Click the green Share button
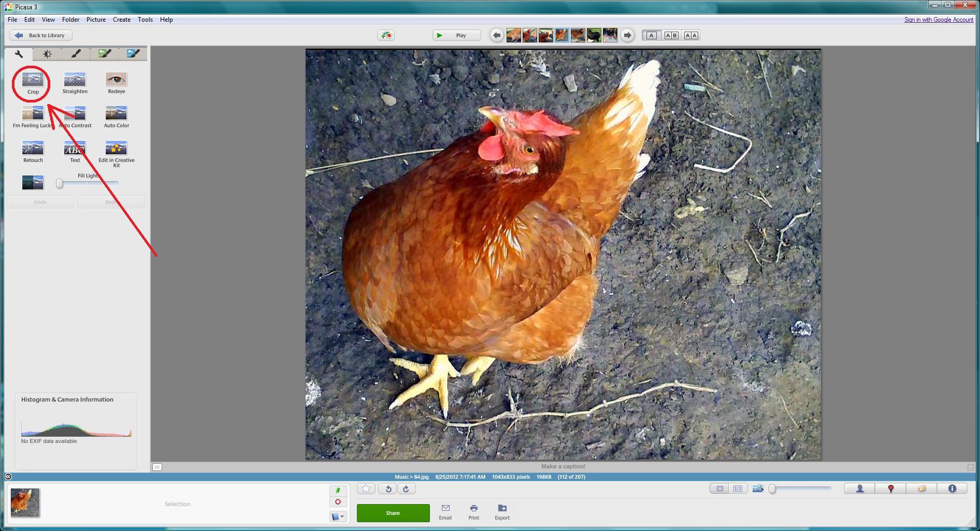 [x=393, y=513]
